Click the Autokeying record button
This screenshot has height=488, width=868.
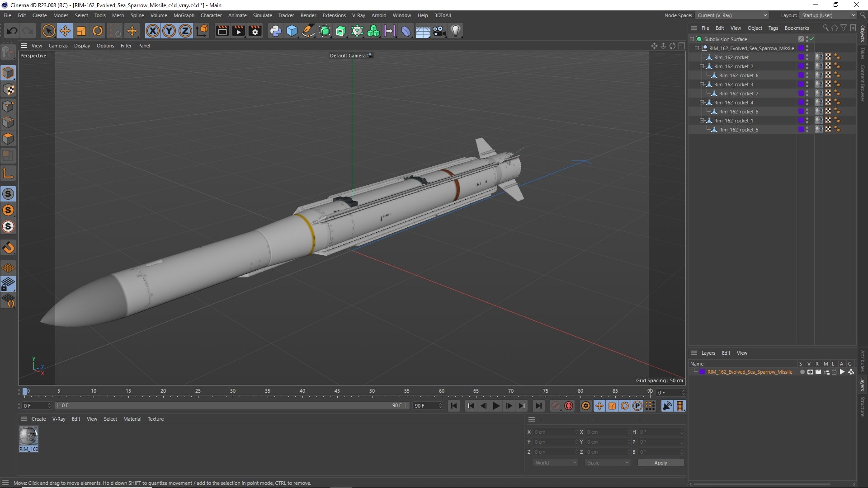569,406
